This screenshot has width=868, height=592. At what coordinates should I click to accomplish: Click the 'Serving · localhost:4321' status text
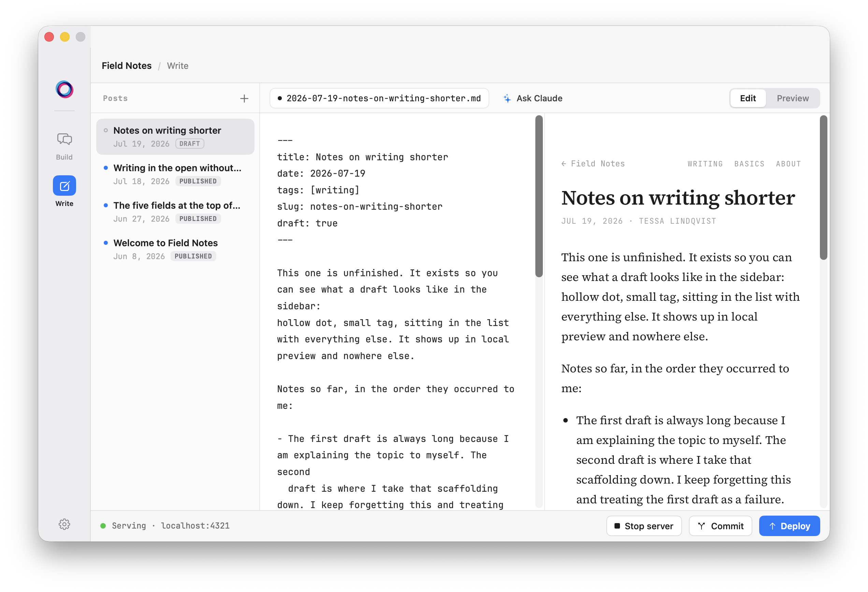171,526
